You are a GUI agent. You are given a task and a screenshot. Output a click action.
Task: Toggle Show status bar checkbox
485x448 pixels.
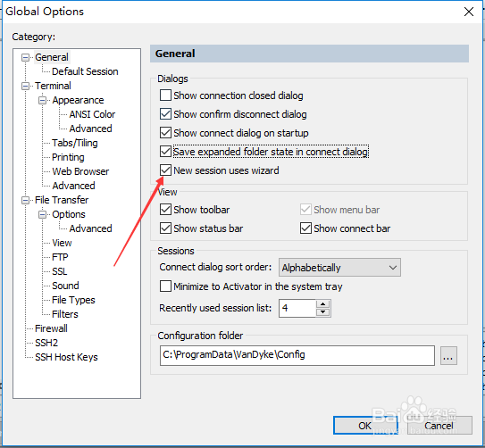point(165,228)
